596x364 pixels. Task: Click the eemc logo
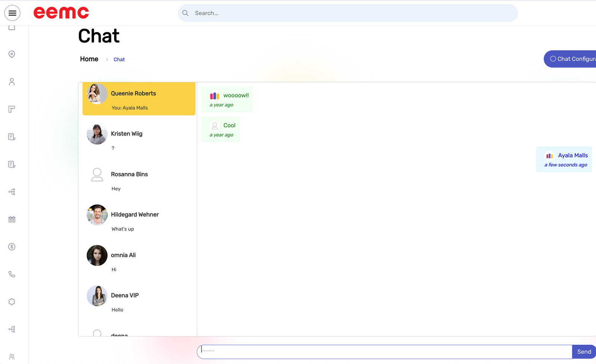point(61,13)
